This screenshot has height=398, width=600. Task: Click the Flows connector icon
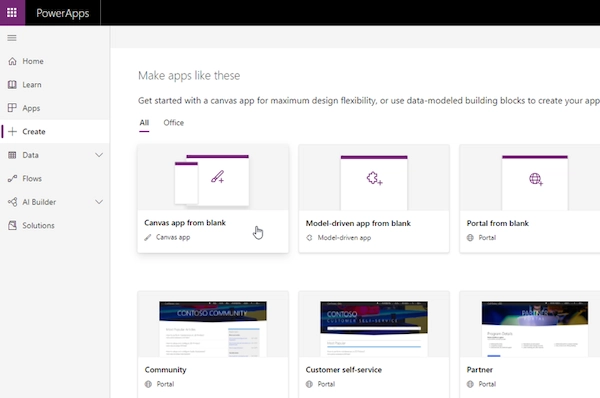(x=12, y=178)
